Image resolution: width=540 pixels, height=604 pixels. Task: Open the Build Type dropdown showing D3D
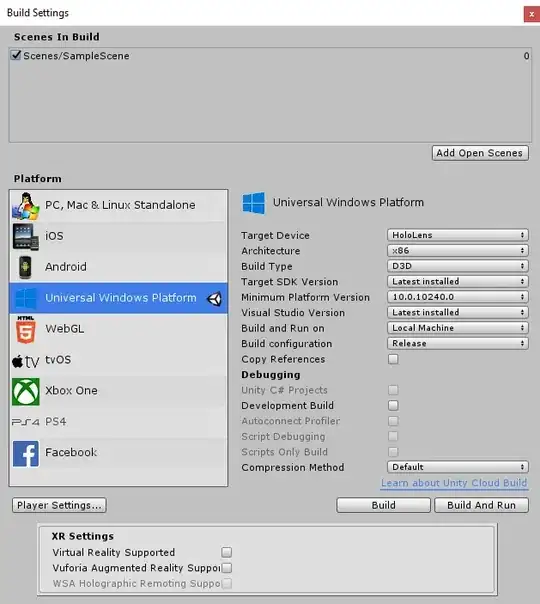click(458, 266)
